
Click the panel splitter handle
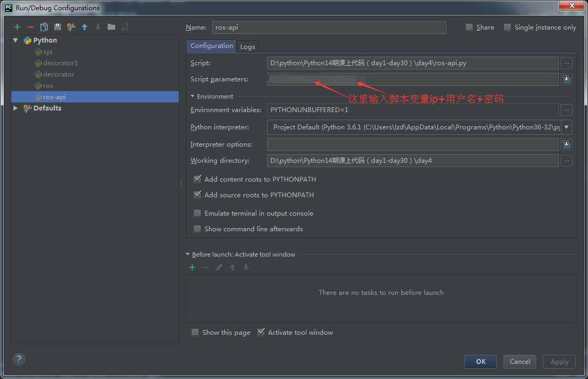point(181,182)
